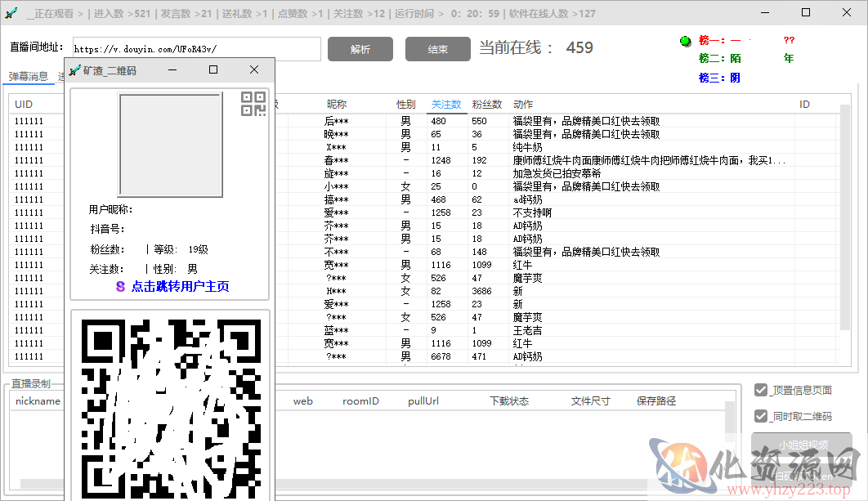Sort by the 昵称 column header

[337, 104]
